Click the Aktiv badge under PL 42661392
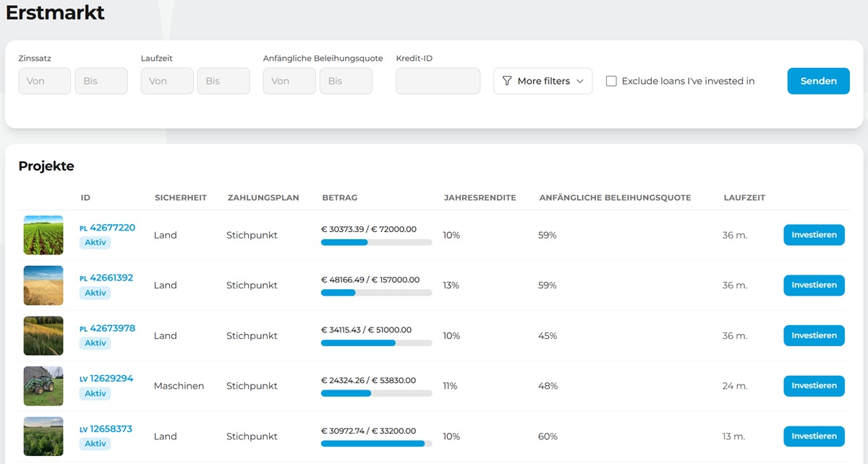 (x=95, y=293)
